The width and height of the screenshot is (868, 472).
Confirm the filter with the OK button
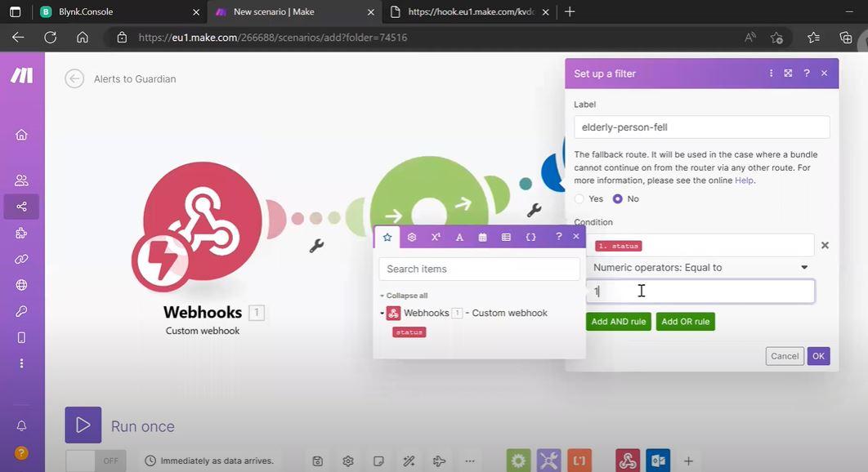click(818, 356)
